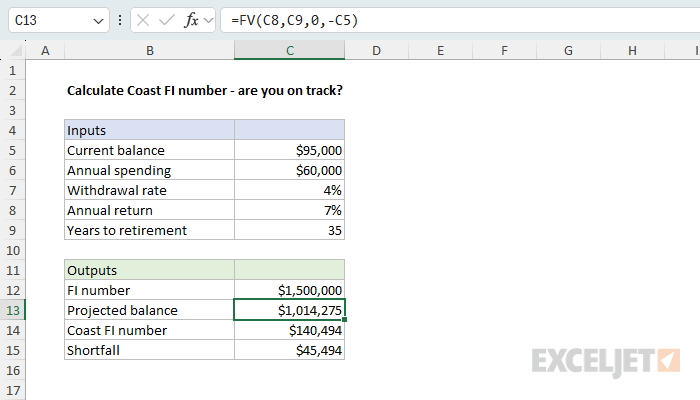Click the 'Shortfall' label cell

click(x=150, y=350)
